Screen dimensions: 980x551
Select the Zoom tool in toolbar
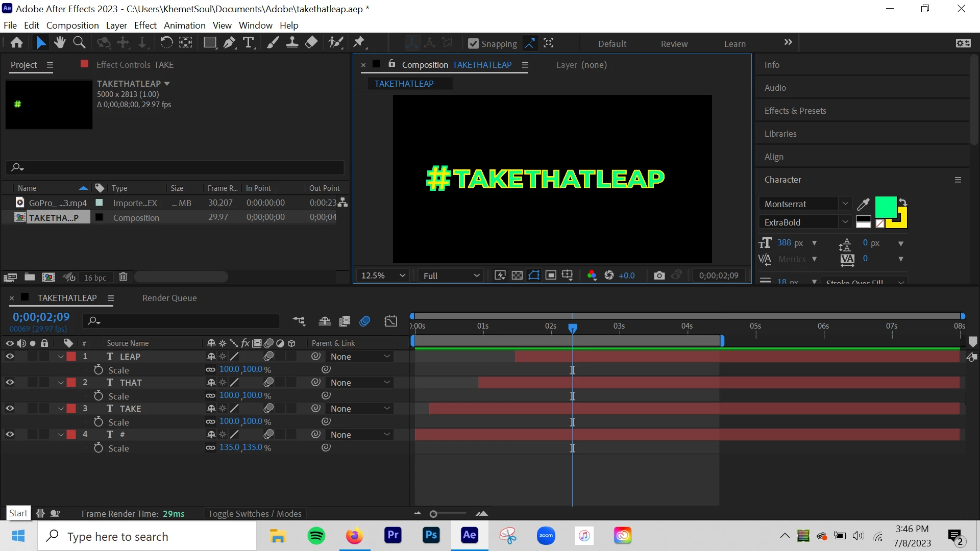79,43
